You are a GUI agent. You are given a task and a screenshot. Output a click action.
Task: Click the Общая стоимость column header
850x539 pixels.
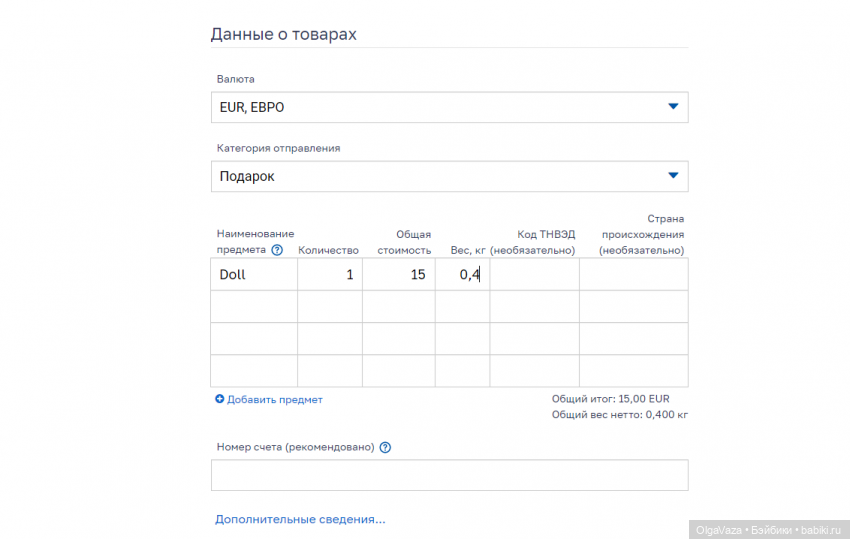[404, 242]
